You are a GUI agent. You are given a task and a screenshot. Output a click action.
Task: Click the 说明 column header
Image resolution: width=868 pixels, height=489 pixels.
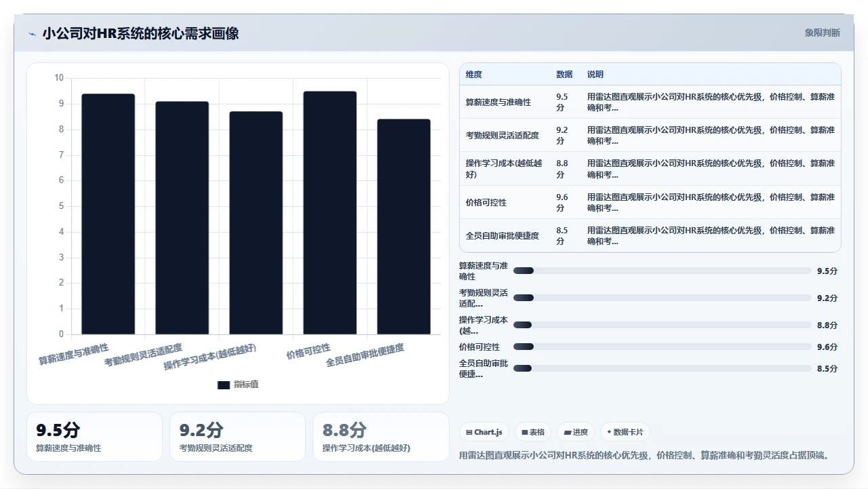(x=595, y=75)
